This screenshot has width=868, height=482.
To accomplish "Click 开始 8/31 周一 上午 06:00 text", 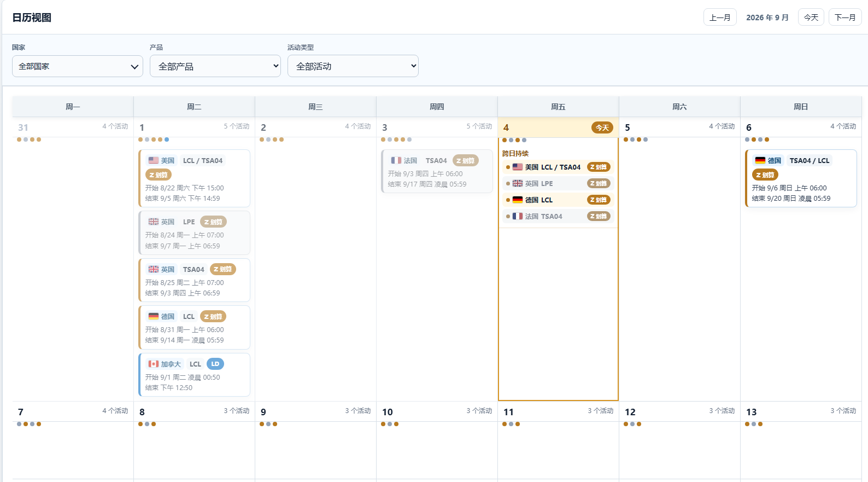I will (184, 330).
